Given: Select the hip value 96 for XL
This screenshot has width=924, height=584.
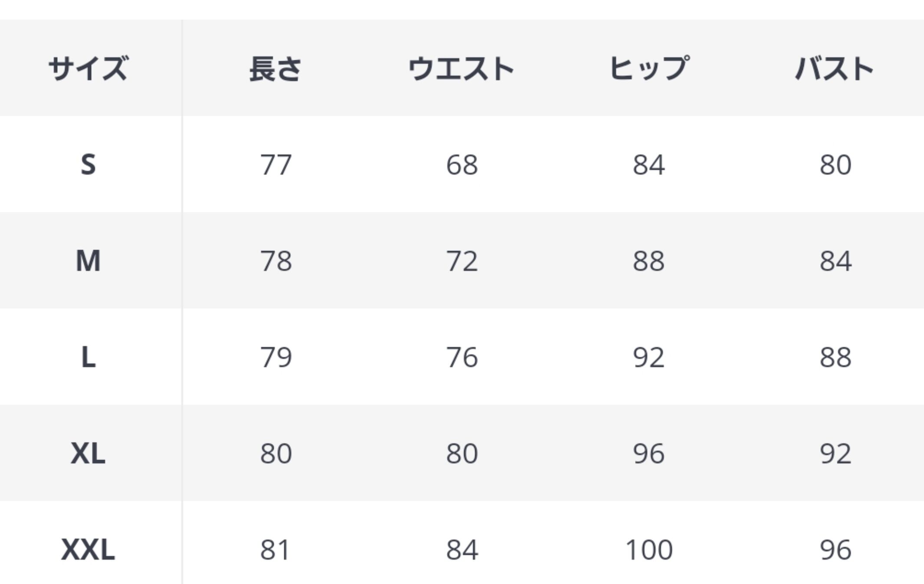Looking at the screenshot, I should click(x=649, y=454).
